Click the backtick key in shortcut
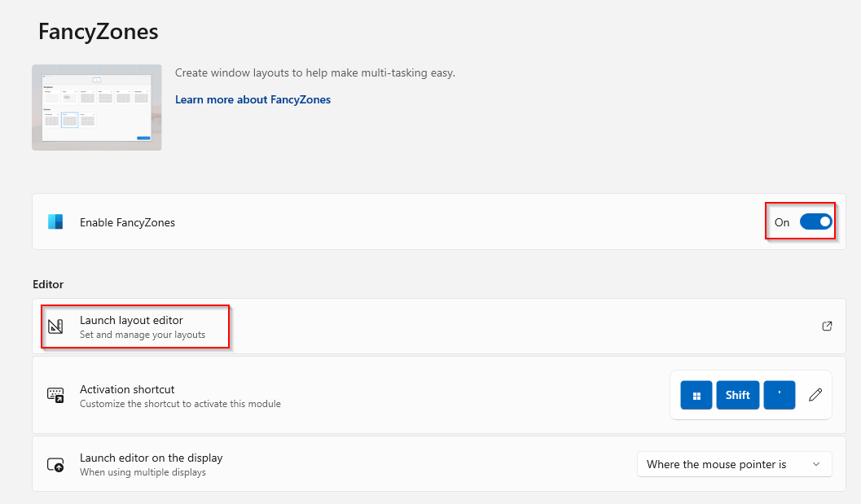The height and width of the screenshot is (504, 861). tap(780, 395)
